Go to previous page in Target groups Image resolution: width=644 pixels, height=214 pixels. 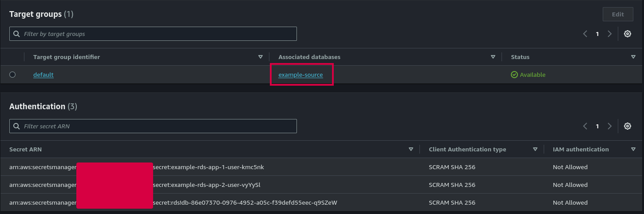point(585,34)
